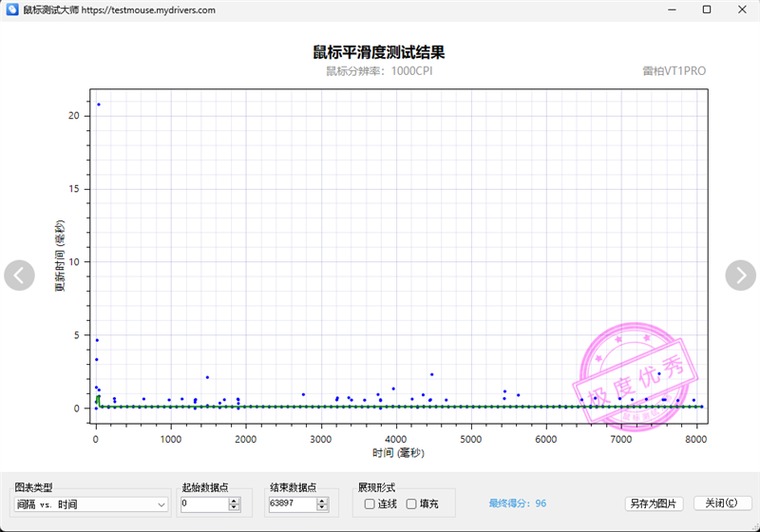Go to previous image with left arrow

click(19, 275)
